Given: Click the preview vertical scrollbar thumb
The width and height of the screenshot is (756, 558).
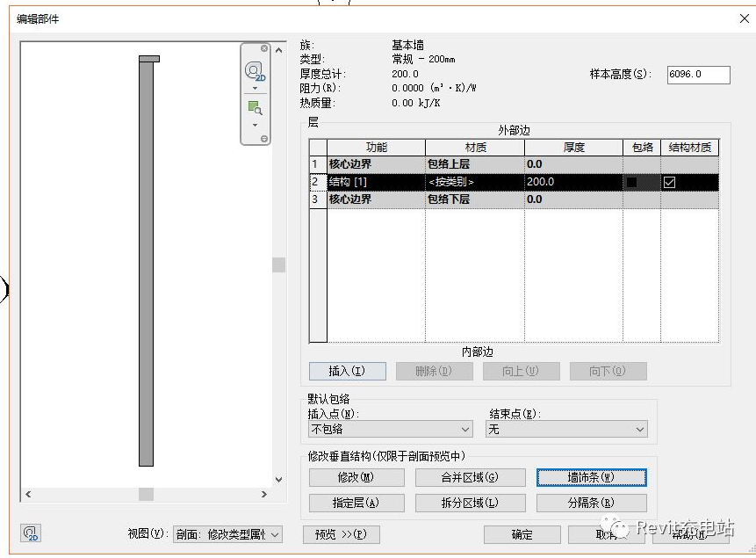Looking at the screenshot, I should point(278,265).
